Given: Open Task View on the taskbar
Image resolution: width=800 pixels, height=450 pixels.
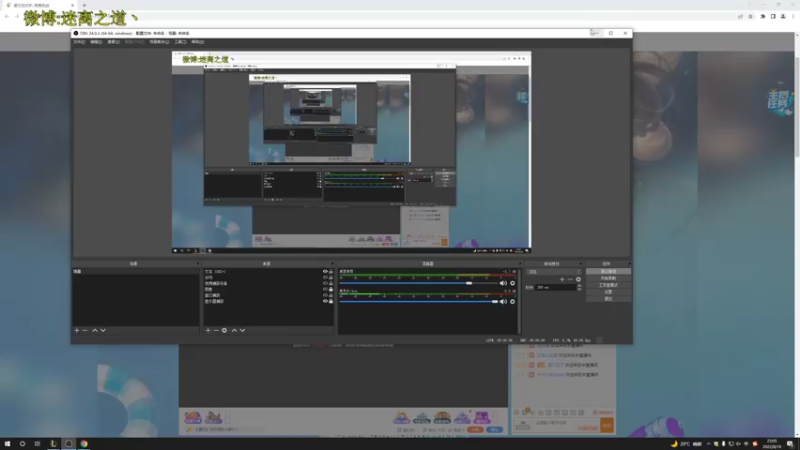Looking at the screenshot, I should coord(37,444).
